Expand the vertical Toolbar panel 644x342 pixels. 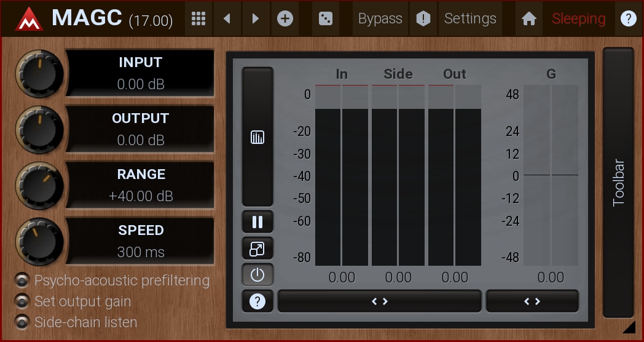coord(618,183)
